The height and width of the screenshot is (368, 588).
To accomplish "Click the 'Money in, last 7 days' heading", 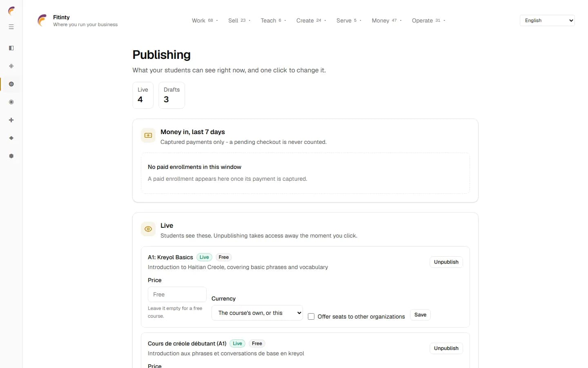I will click(193, 132).
